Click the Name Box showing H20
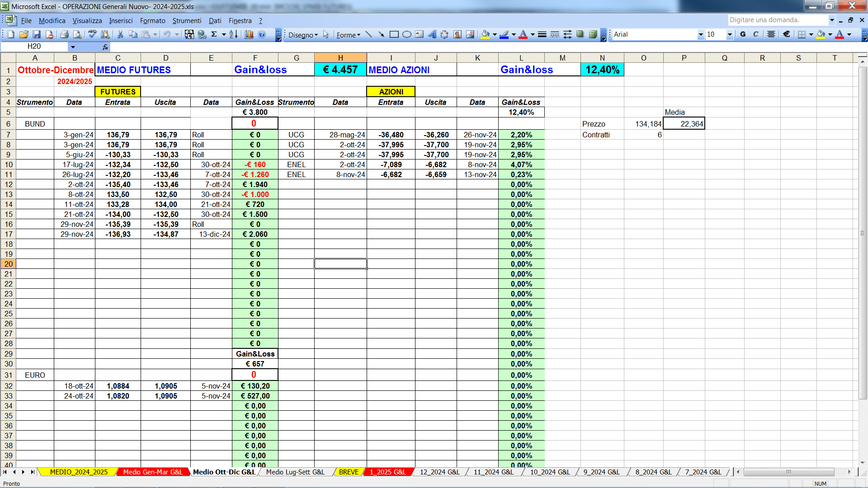The width and height of the screenshot is (868, 488). click(x=34, y=47)
